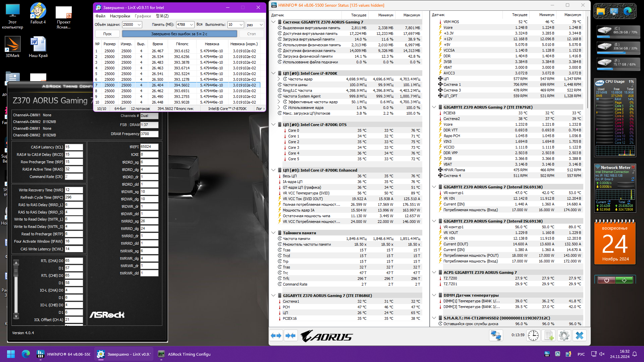Click the red power button in gadget
This screenshot has height=362, width=644.
click(606, 280)
